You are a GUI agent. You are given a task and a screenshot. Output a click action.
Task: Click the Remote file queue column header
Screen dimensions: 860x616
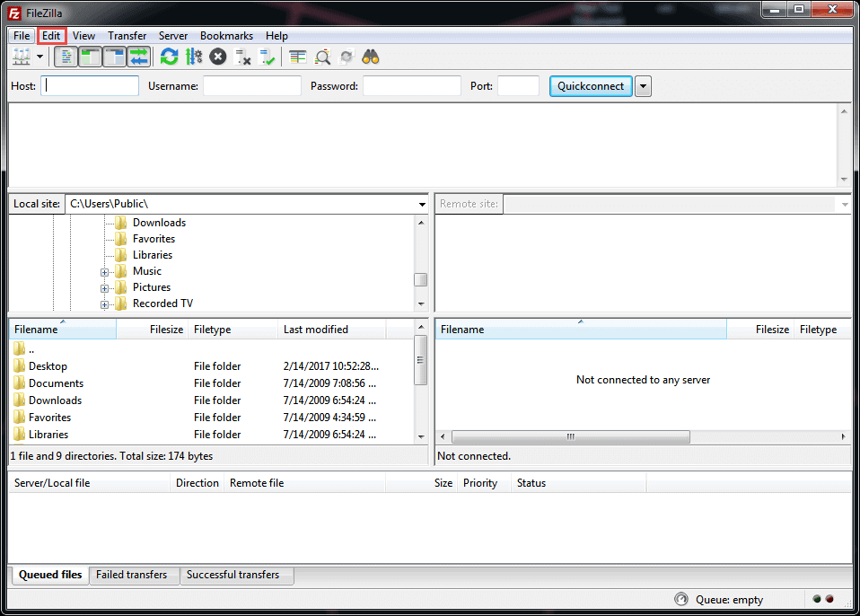coord(304,483)
